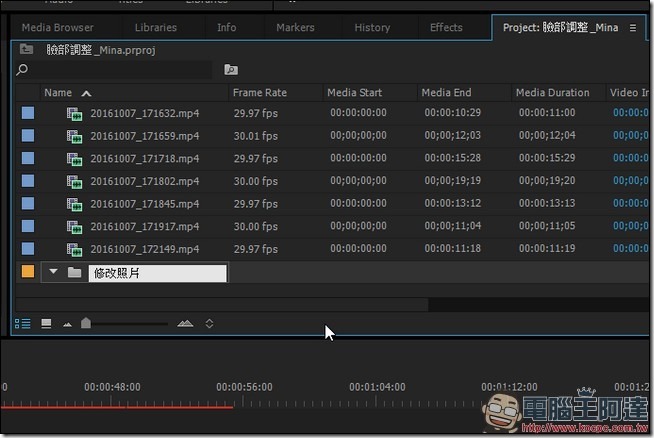Click the orange label swatch of the bin
This screenshot has height=438, width=654.
[27, 271]
